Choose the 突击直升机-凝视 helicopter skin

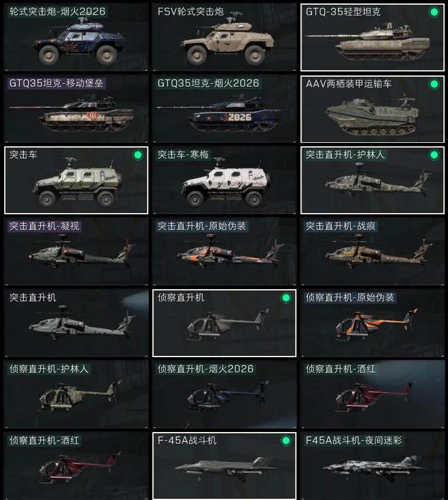pyautogui.click(x=76, y=252)
